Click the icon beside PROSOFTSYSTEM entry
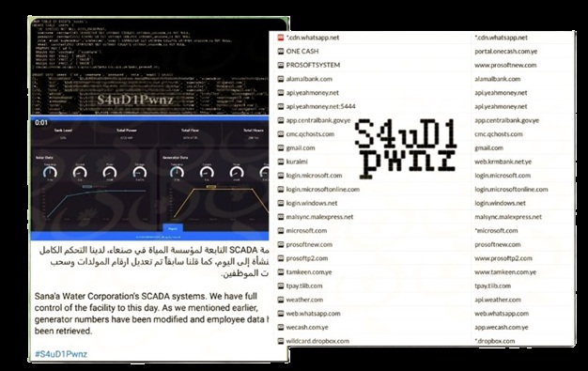The height and width of the screenshot is (371, 588). (281, 65)
